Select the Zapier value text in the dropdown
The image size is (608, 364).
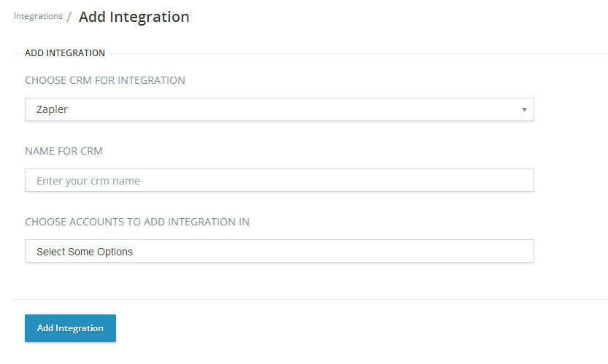point(52,109)
